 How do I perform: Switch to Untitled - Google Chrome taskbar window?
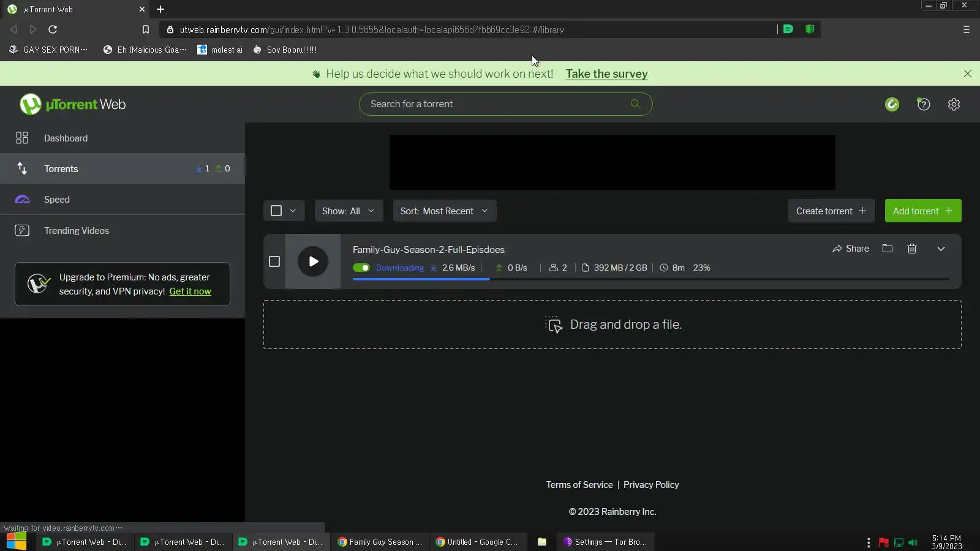(x=478, y=542)
